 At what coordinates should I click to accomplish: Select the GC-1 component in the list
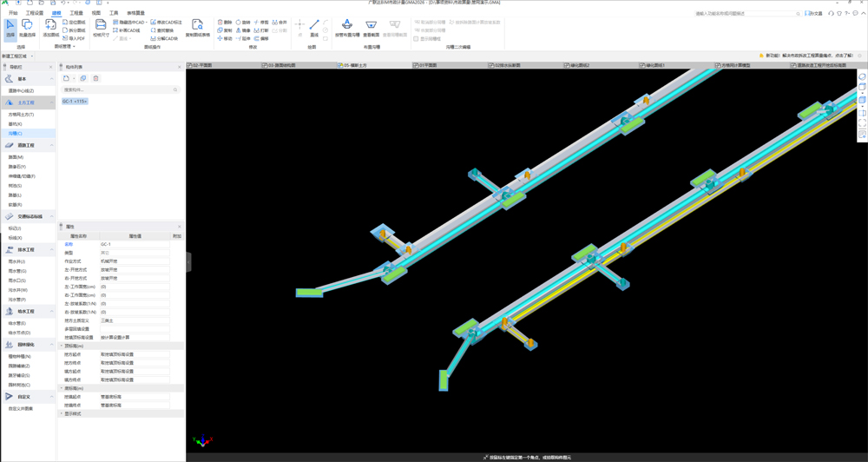[74, 102]
